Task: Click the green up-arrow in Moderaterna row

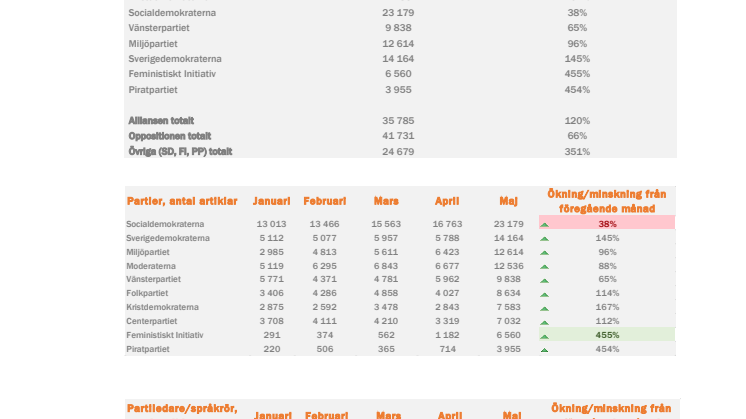Action: pyautogui.click(x=545, y=267)
